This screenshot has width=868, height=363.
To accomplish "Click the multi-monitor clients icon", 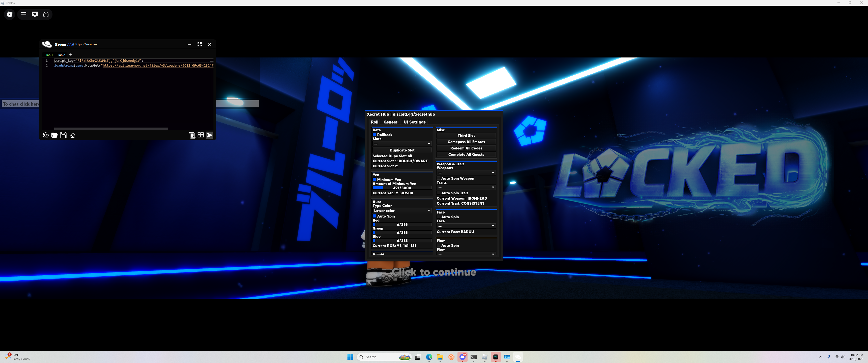I will [x=201, y=135].
